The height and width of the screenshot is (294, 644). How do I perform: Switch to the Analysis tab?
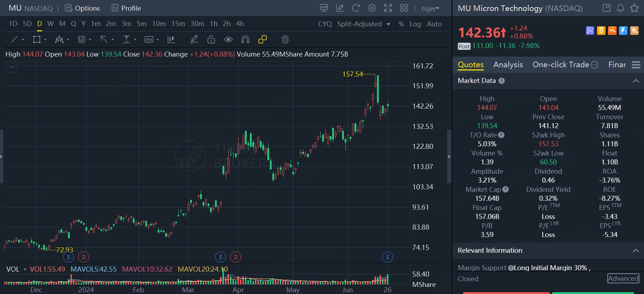[508, 65]
